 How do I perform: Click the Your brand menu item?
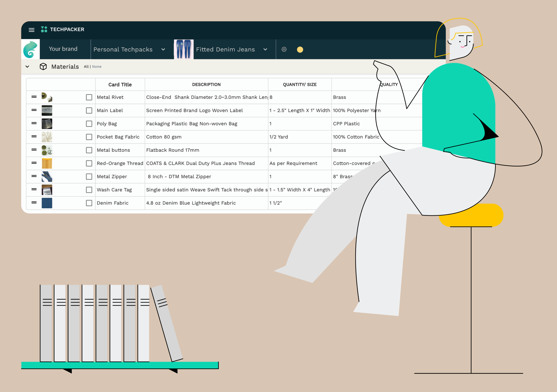[x=63, y=48]
